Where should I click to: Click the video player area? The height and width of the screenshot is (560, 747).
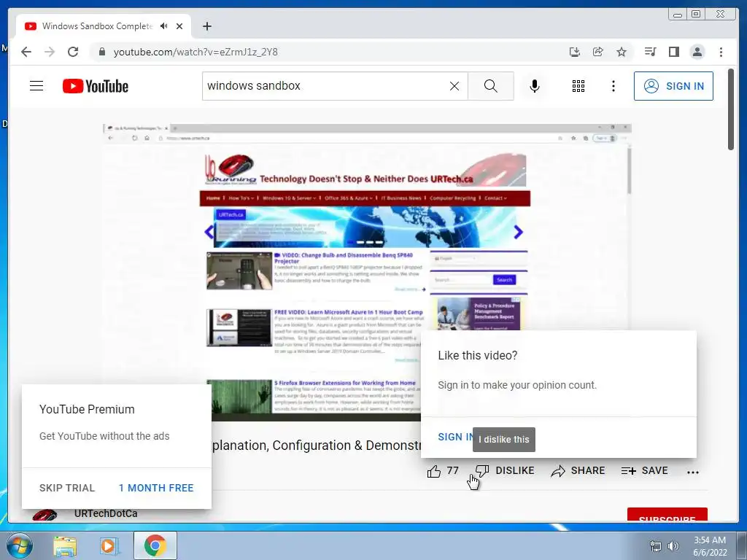point(367,272)
